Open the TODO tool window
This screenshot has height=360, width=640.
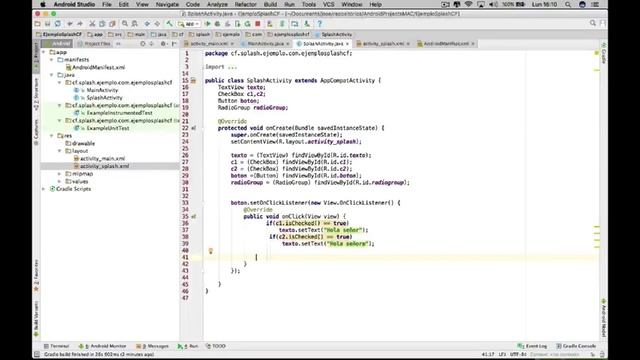tap(216, 346)
